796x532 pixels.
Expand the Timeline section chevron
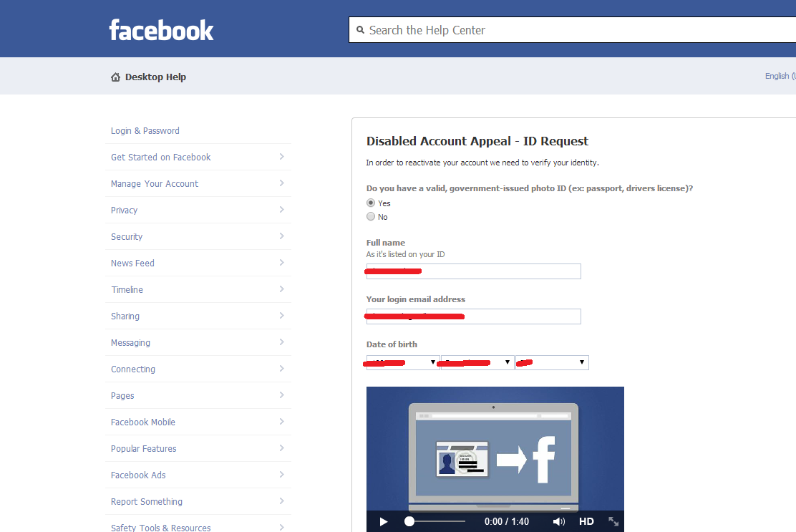pos(282,289)
